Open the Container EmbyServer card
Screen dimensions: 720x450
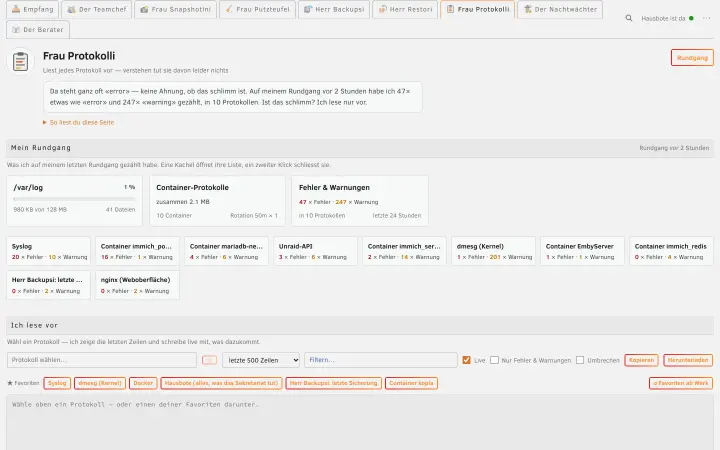(583, 251)
